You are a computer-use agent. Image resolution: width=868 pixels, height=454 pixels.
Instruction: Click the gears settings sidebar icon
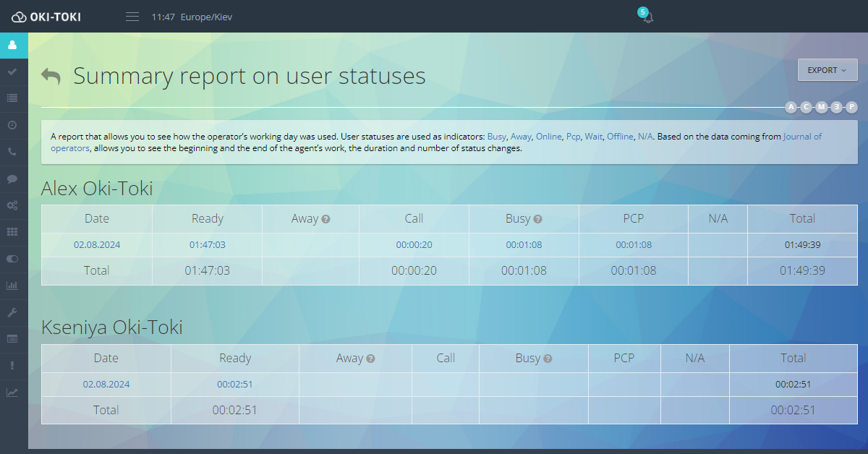point(12,205)
